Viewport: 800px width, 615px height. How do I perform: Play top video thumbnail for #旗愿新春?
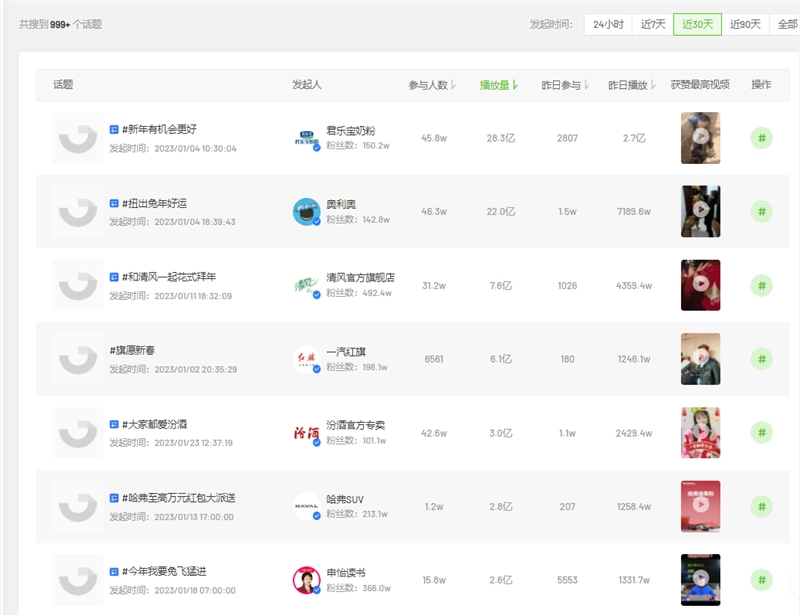(x=700, y=359)
